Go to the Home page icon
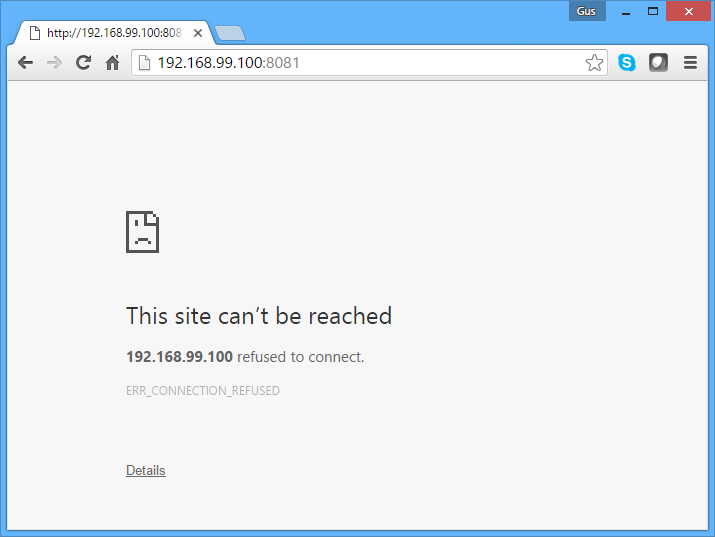715x537 pixels. 113,63
